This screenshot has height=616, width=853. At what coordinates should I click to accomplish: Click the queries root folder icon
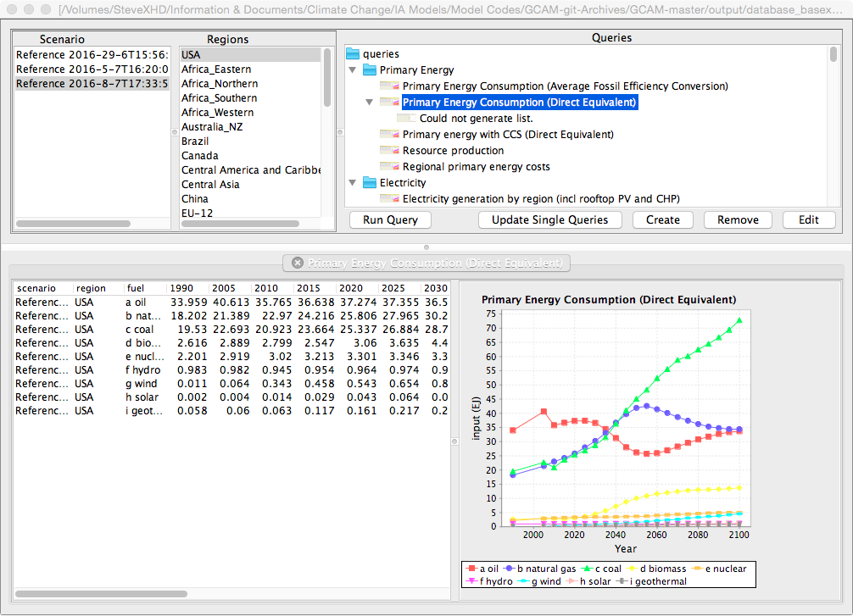(353, 54)
